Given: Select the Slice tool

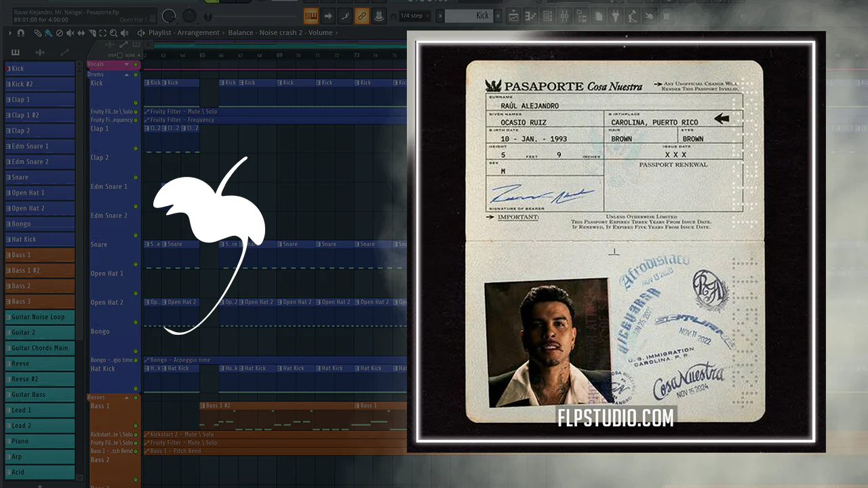Looking at the screenshot, I should 92,33.
